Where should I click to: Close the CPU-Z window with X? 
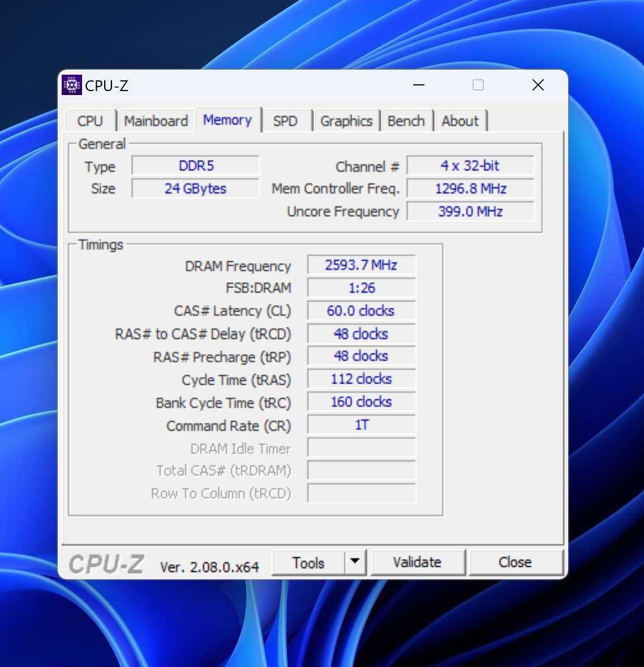pos(538,85)
